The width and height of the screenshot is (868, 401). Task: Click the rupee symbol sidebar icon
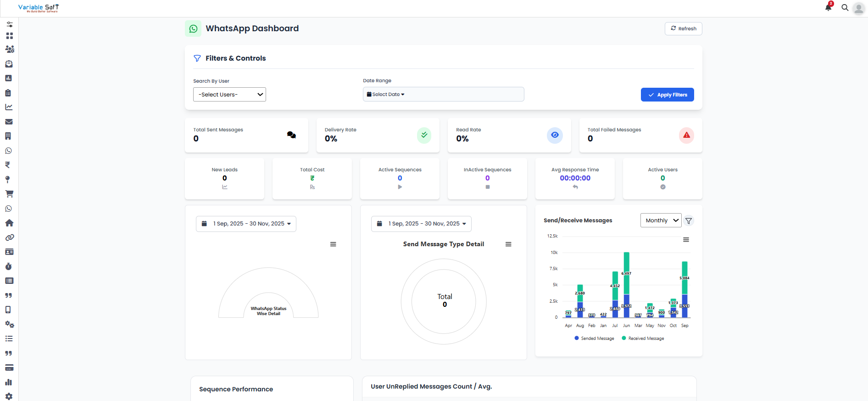coord(8,165)
